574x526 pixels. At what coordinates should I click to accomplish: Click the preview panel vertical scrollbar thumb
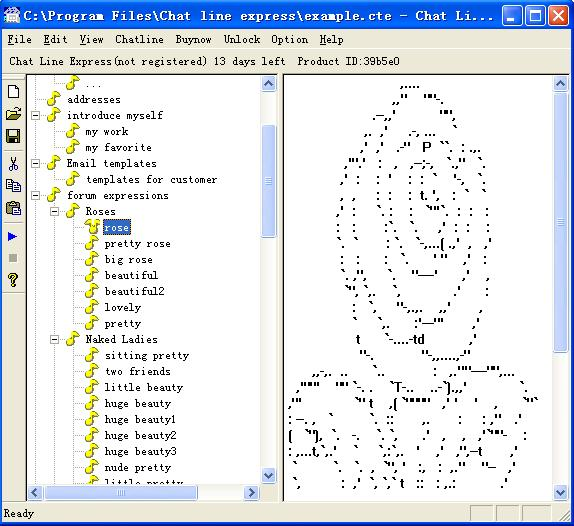[560, 222]
